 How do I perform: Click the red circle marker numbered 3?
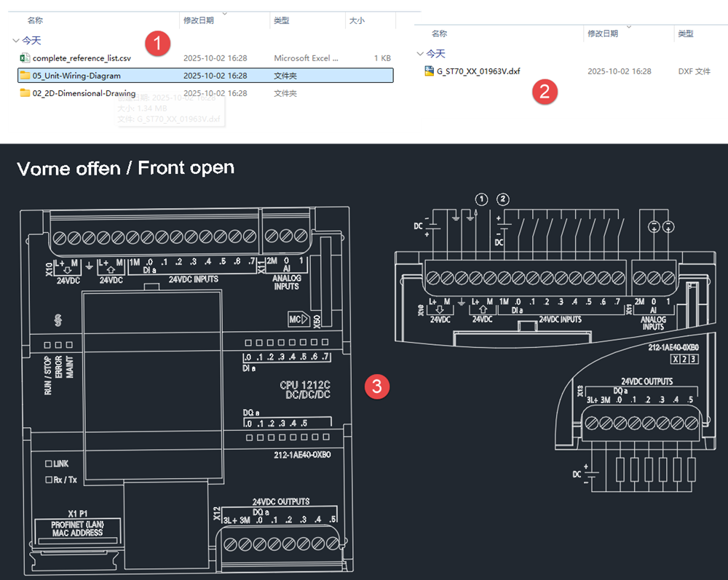tap(376, 386)
